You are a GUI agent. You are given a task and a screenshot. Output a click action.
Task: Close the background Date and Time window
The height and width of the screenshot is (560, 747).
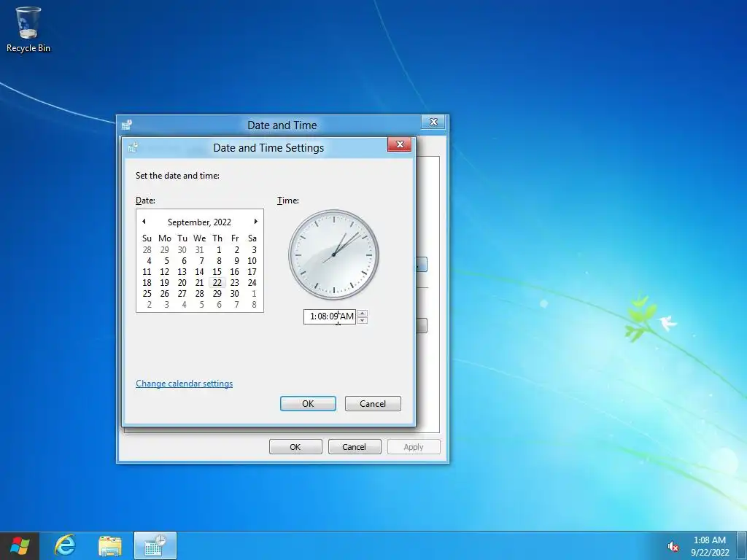(433, 122)
